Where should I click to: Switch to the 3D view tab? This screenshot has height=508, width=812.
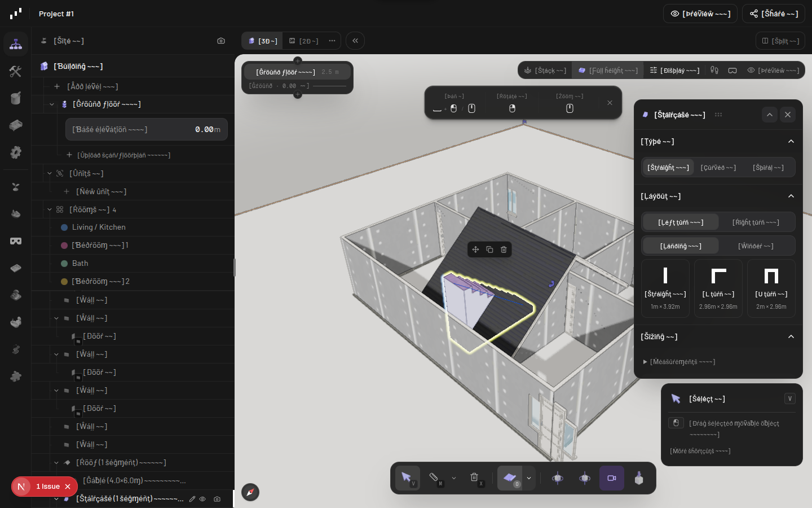[x=263, y=41]
